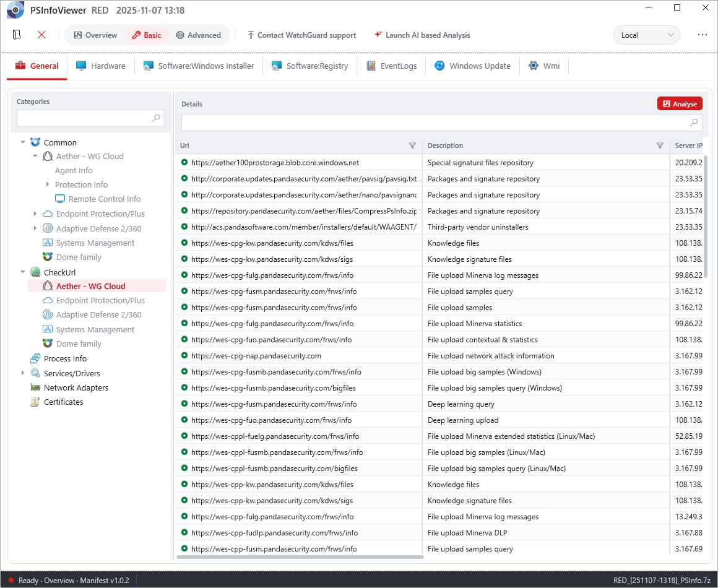Image resolution: width=718 pixels, height=588 pixels.
Task: Switch to Advanced mode
Action: pos(198,35)
